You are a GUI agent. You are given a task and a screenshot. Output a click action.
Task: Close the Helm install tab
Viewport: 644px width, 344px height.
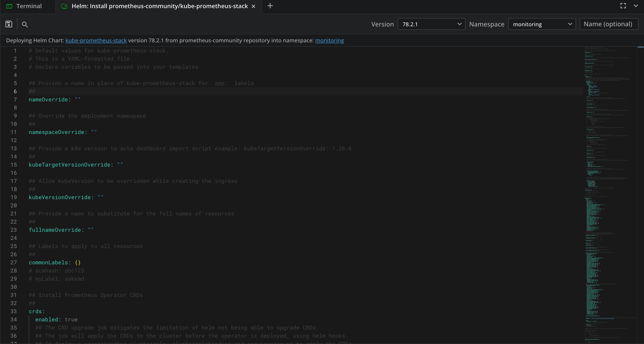tap(253, 6)
